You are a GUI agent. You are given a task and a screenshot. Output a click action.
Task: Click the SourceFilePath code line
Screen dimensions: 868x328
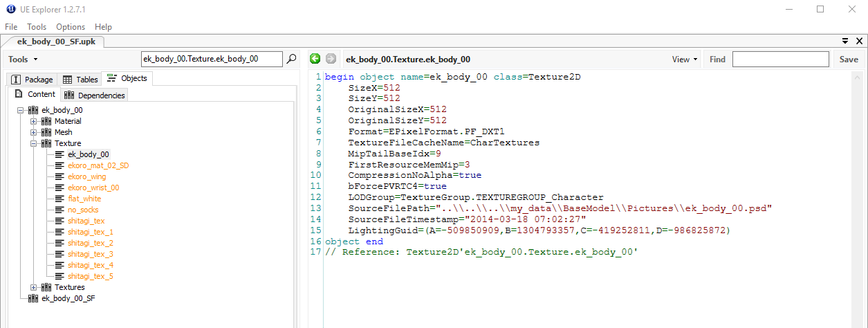pos(560,208)
